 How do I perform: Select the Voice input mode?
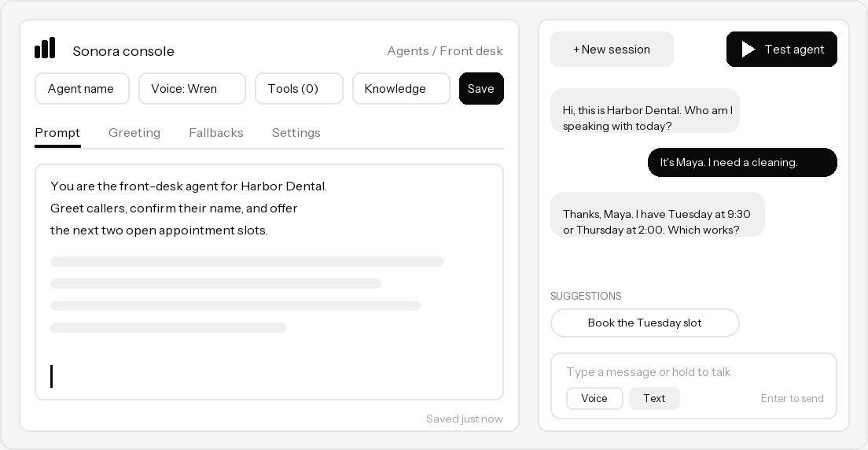(x=594, y=398)
